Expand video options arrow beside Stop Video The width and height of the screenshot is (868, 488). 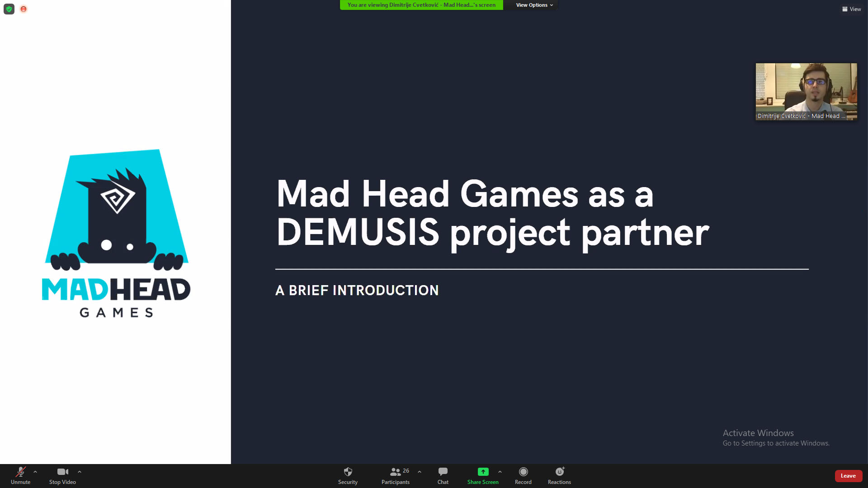(x=80, y=472)
